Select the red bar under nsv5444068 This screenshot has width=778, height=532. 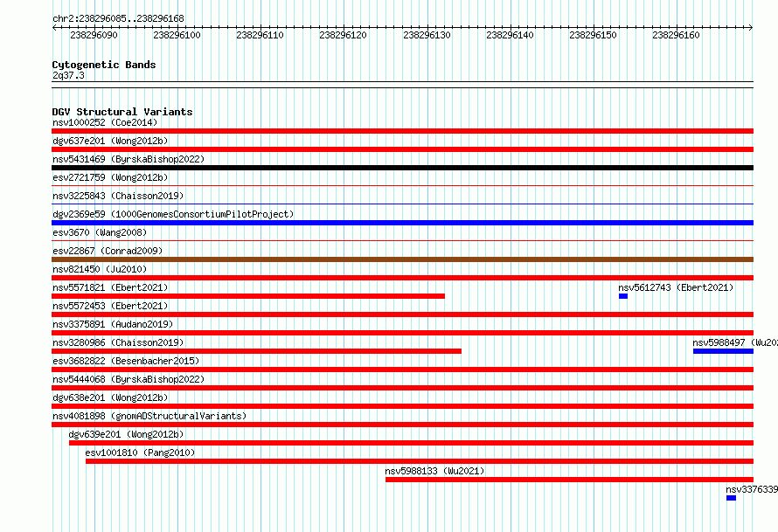coord(402,388)
